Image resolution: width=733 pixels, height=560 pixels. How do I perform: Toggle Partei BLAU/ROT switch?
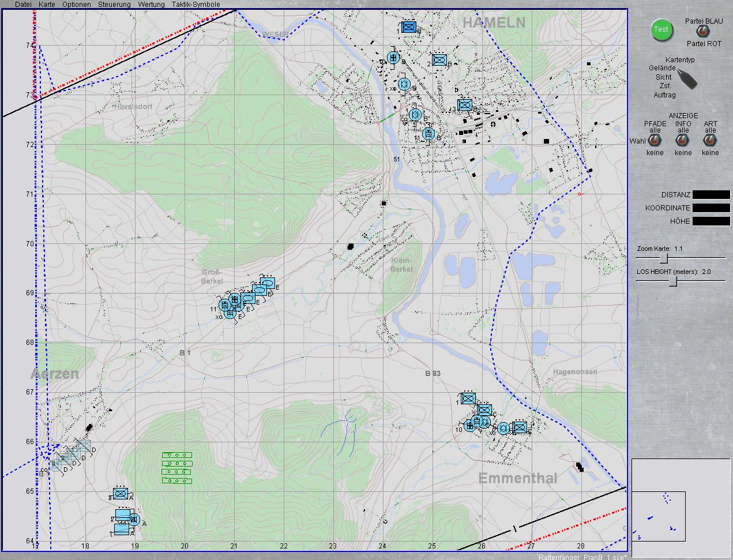point(702,31)
